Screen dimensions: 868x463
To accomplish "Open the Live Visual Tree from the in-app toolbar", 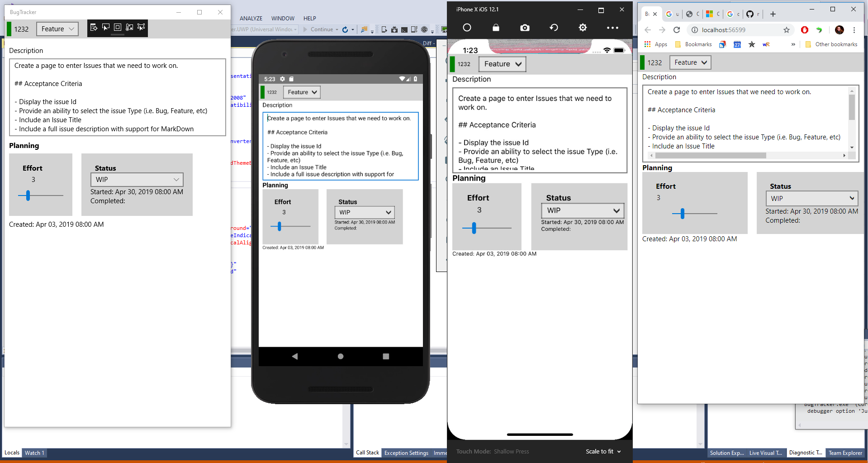I will (x=94, y=27).
